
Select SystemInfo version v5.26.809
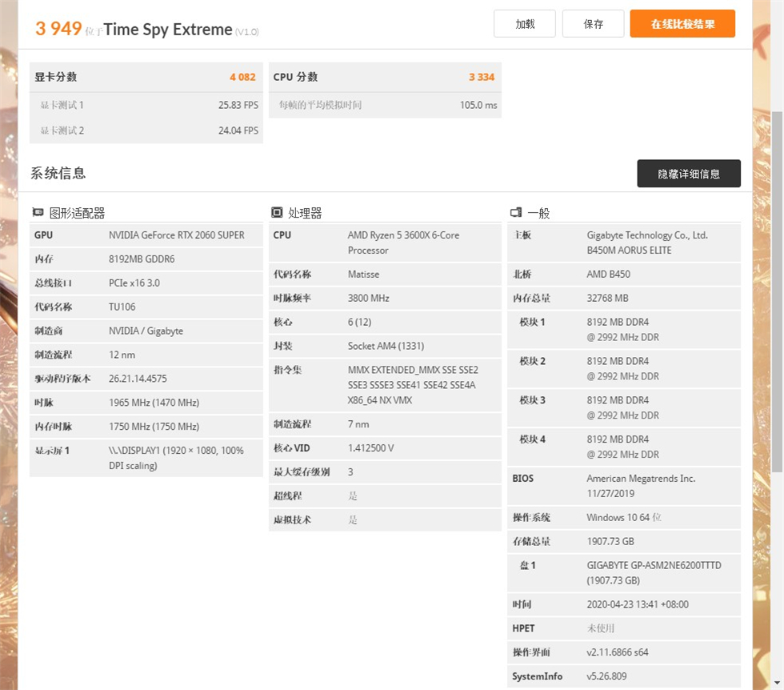pyautogui.click(x=606, y=676)
